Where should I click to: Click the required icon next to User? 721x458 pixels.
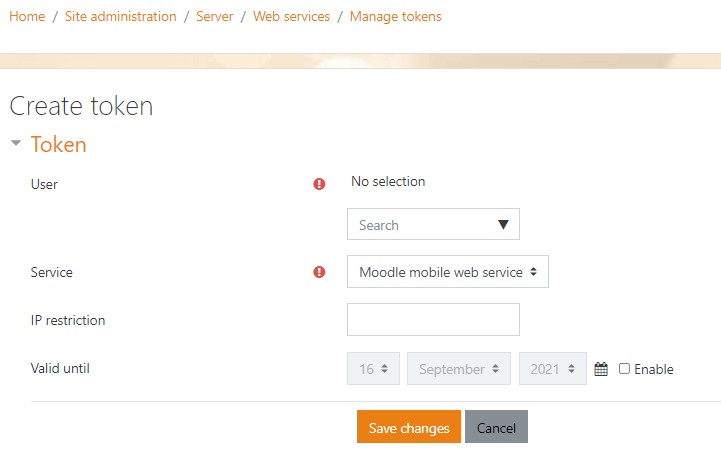tap(319, 184)
